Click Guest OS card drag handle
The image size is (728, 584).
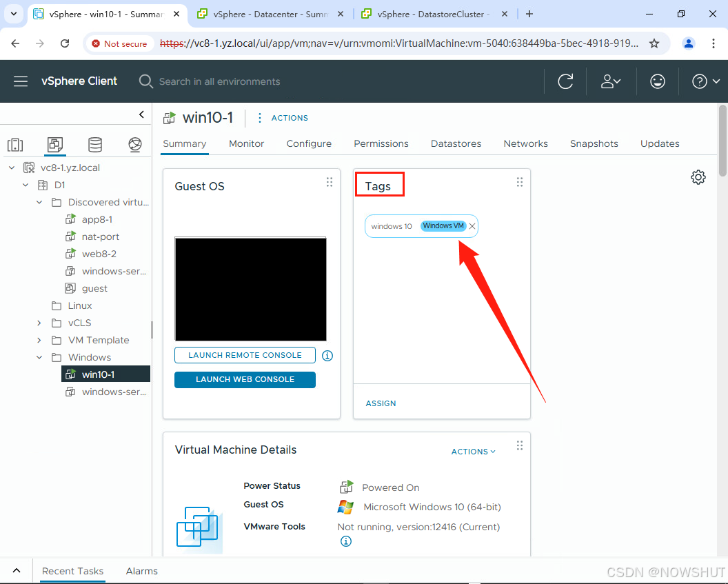pos(329,182)
